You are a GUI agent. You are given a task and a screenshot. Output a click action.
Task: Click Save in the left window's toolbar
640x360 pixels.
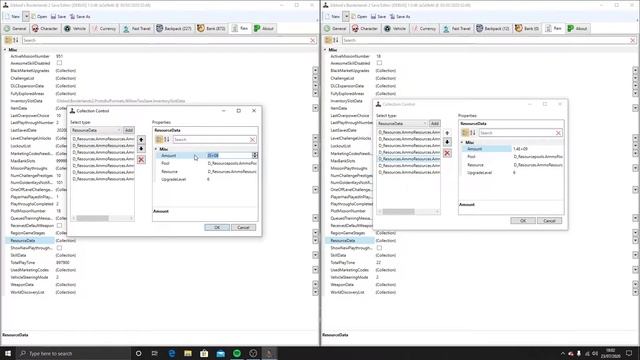pyautogui.click(x=58, y=17)
